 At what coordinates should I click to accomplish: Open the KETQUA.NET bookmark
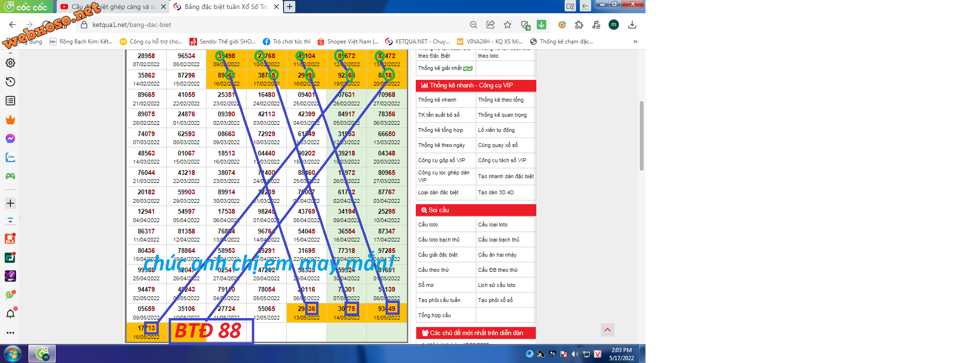pyautogui.click(x=418, y=42)
